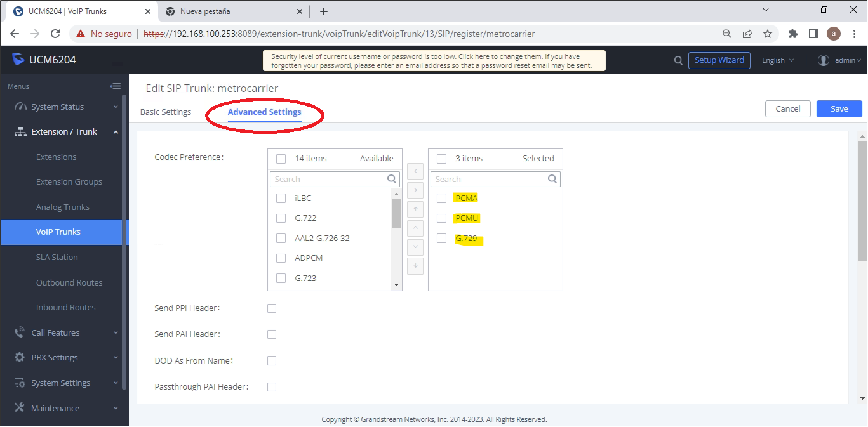The height and width of the screenshot is (427, 868).
Task: Save the SIP trunk settings
Action: tap(839, 108)
